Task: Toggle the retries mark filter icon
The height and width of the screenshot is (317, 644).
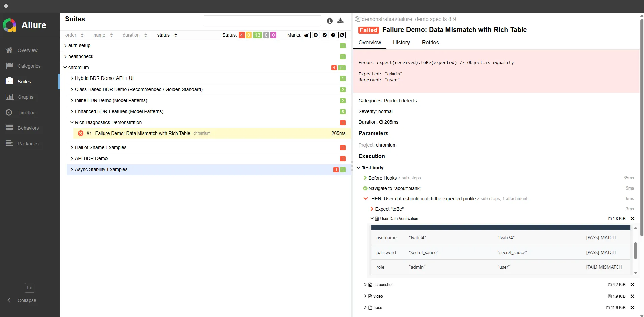Action: pos(342,35)
